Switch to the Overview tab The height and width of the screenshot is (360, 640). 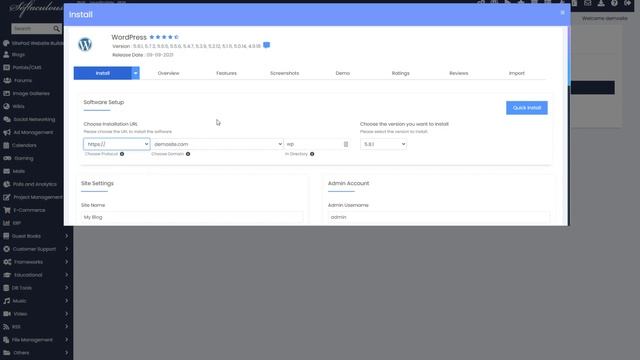pos(168,73)
